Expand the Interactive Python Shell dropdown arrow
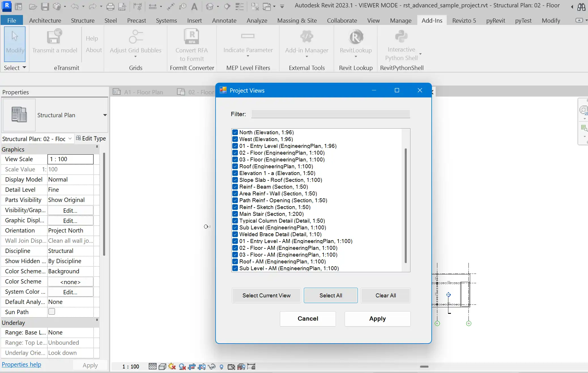The width and height of the screenshot is (588, 373). (x=420, y=54)
